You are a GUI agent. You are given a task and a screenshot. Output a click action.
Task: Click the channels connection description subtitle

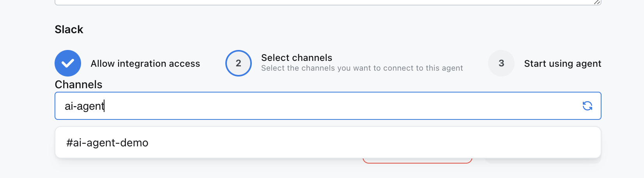tap(362, 68)
